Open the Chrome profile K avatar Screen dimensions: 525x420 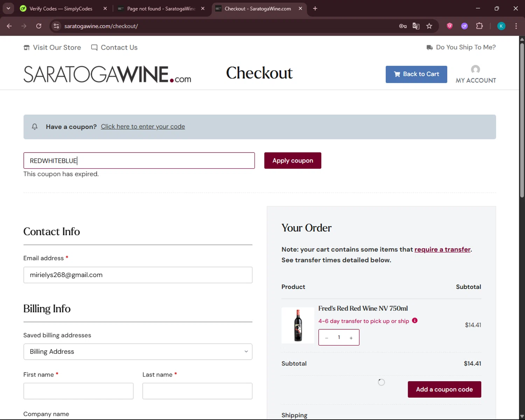pyautogui.click(x=501, y=26)
